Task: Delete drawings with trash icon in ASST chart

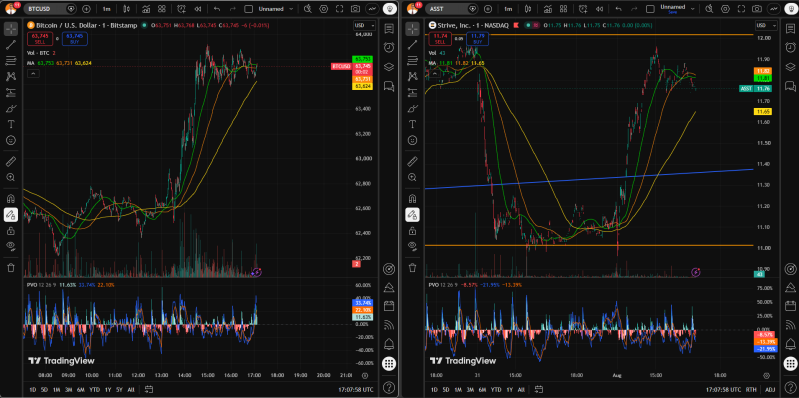Action: point(412,268)
